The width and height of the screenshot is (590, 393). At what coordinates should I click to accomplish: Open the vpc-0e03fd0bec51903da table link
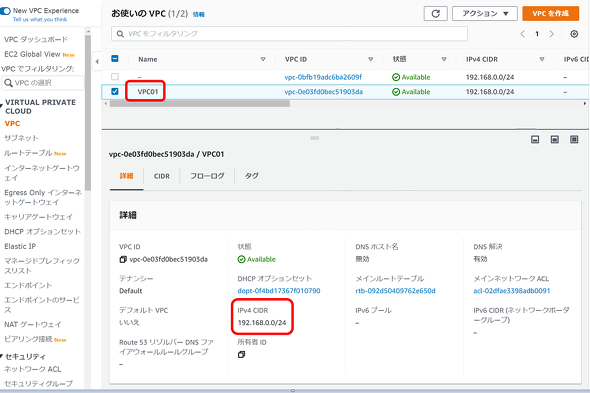point(324,92)
